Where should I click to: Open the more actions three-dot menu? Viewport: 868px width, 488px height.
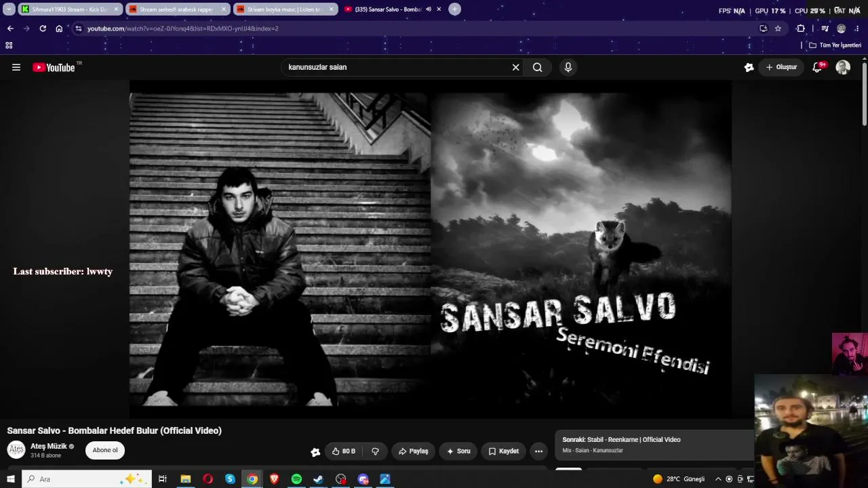538,451
